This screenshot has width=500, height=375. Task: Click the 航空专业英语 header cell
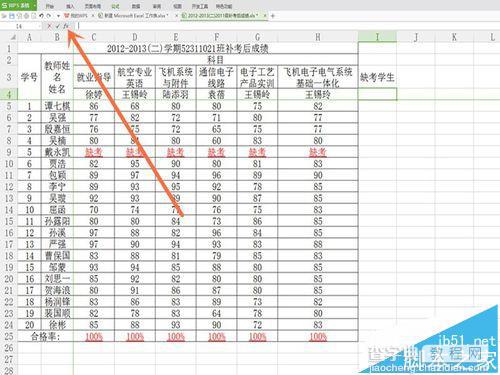point(135,77)
